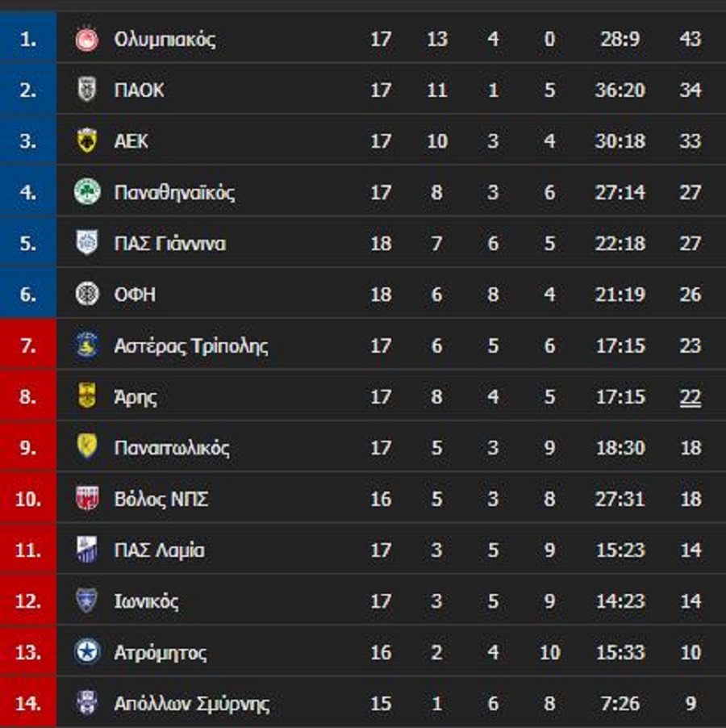Click the Απόλλων Σμύρνης team crest
This screenshot has width=726, height=728.
point(87,703)
